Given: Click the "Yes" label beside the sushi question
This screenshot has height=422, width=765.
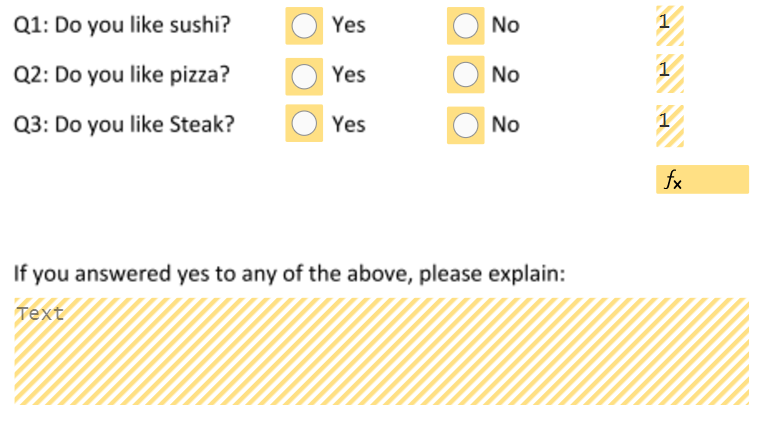Looking at the screenshot, I should click(x=349, y=26).
